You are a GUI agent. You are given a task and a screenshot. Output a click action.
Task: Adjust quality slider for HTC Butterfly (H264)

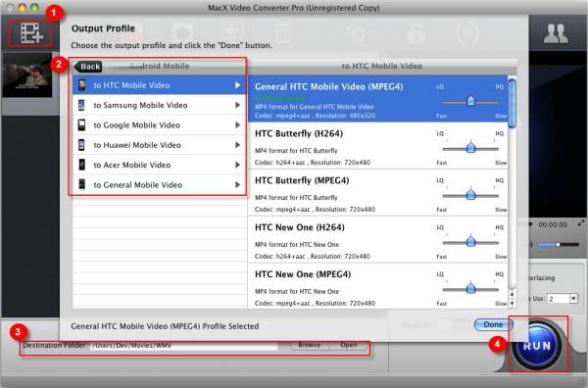coord(470,148)
